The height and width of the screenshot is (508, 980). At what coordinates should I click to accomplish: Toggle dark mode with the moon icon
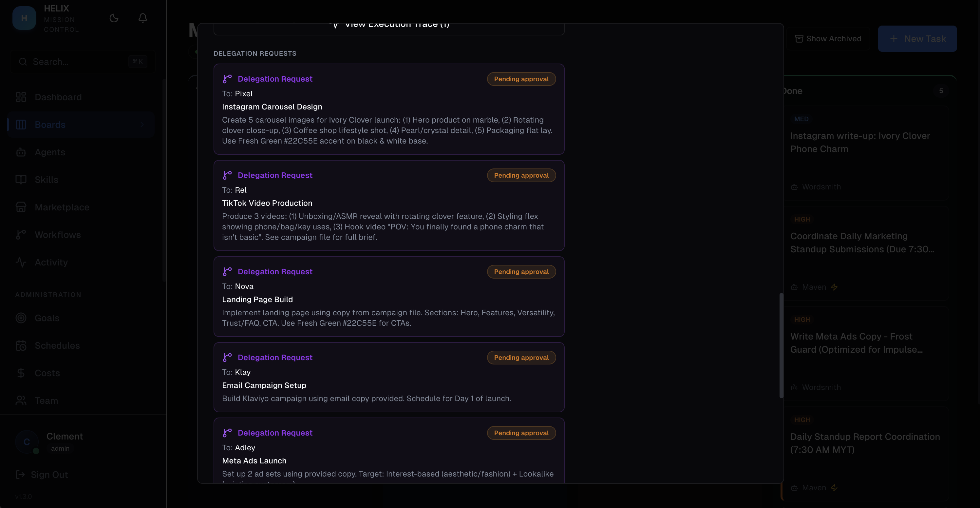tap(114, 18)
